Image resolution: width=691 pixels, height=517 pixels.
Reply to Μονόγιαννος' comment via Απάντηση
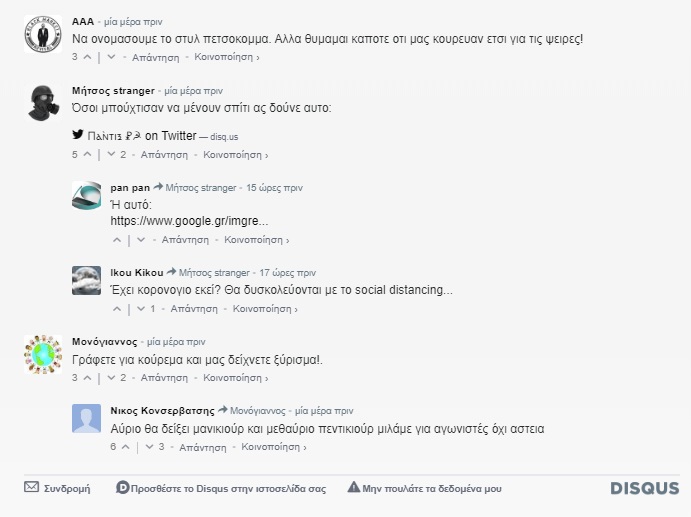pyautogui.click(x=164, y=378)
